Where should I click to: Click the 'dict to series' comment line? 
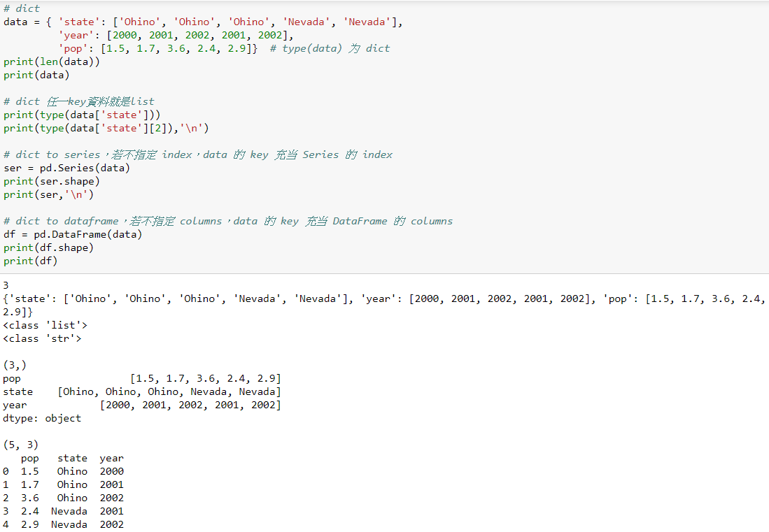click(140, 154)
